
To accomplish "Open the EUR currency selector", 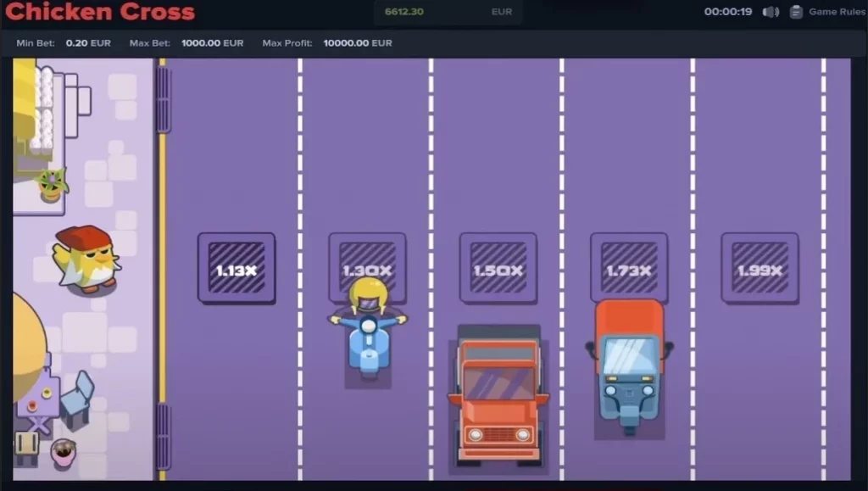I will (x=501, y=12).
